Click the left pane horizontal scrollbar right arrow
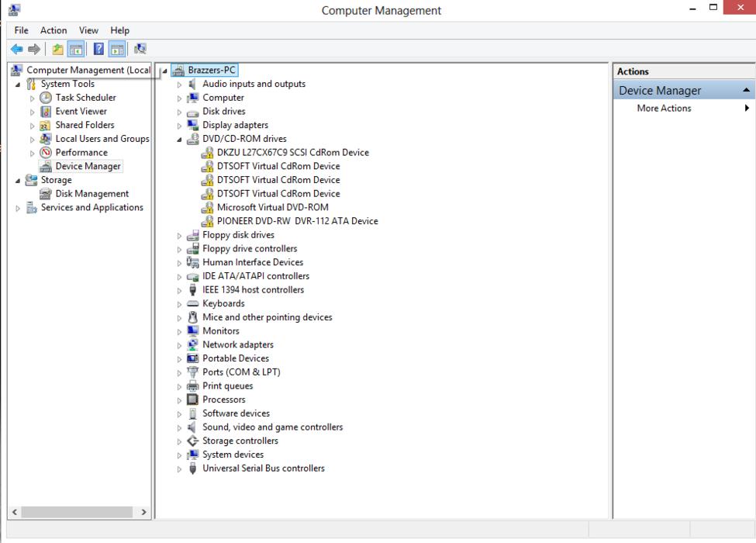This screenshot has height=543, width=756. 143,512
